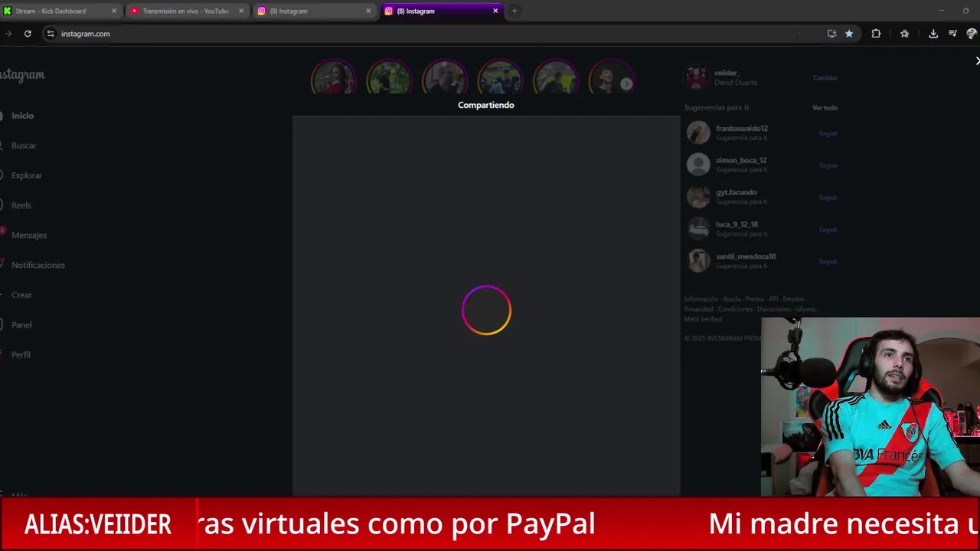
Task: Go to Inicio in the sidebar
Action: (22, 116)
